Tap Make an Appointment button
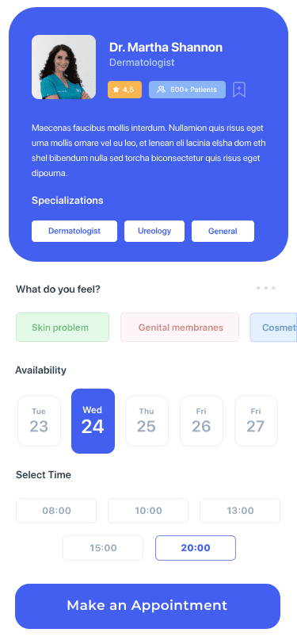Screen dimensions: 297x644 pos(147,606)
